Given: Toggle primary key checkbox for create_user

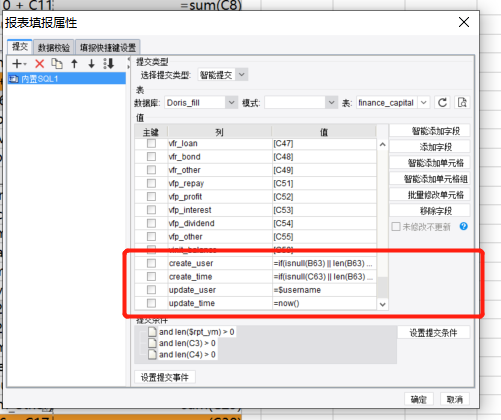Looking at the screenshot, I should [151, 263].
